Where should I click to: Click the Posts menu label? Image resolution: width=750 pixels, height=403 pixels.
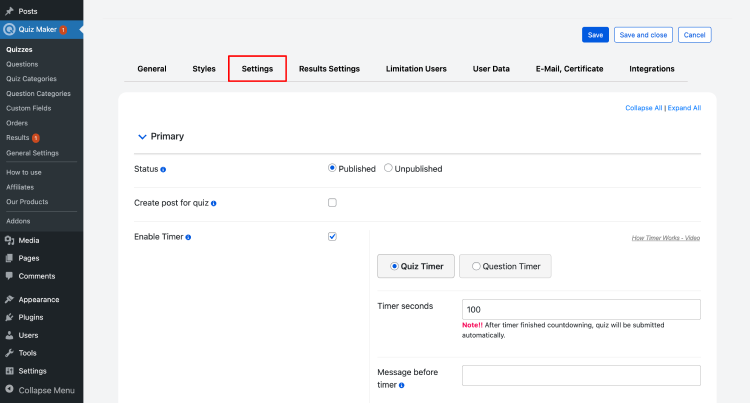(28, 11)
